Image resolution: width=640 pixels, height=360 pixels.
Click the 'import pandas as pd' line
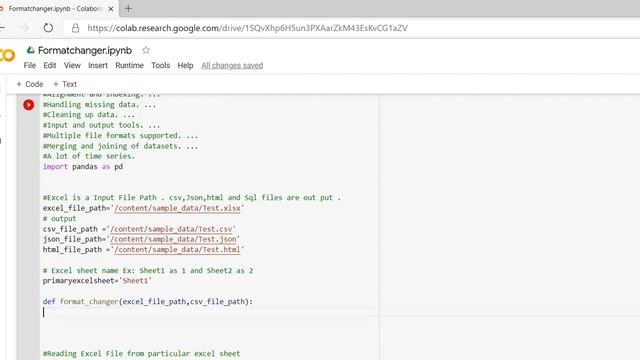83,167
